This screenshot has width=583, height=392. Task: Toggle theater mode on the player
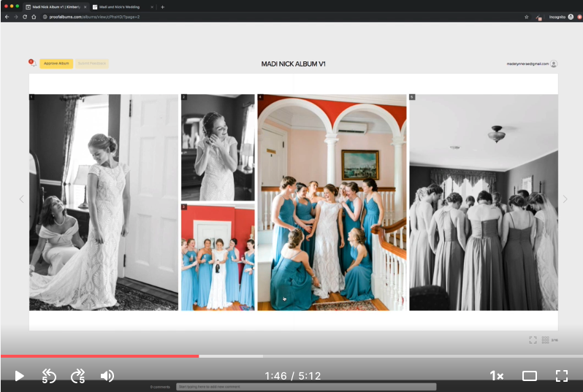[x=530, y=376]
